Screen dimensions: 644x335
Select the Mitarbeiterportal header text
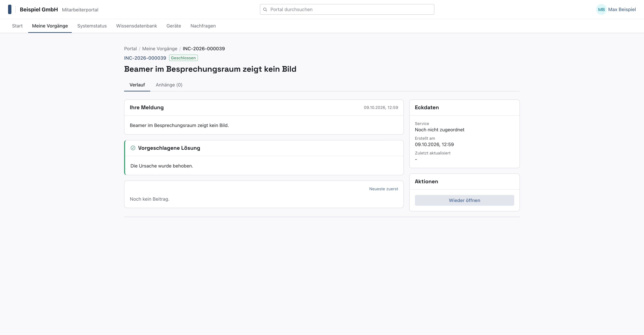(80, 10)
